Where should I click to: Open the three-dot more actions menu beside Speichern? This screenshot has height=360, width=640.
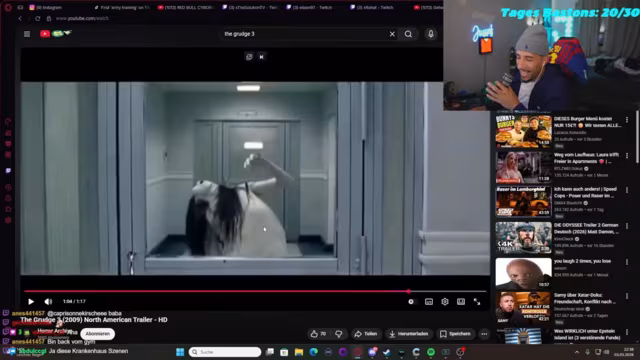pyautogui.click(x=484, y=334)
